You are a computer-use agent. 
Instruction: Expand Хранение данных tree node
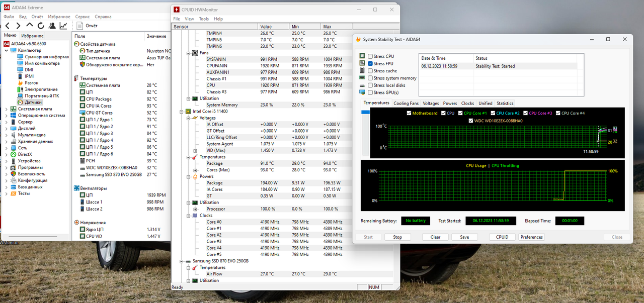(x=7, y=141)
